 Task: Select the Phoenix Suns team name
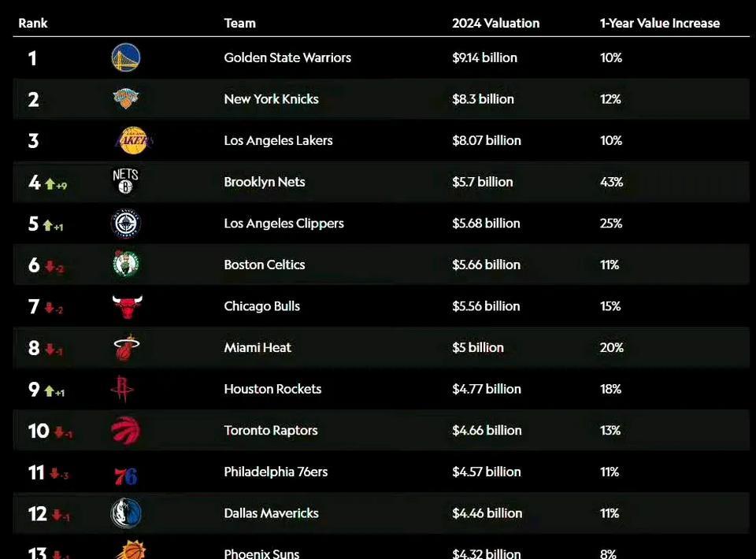(261, 553)
